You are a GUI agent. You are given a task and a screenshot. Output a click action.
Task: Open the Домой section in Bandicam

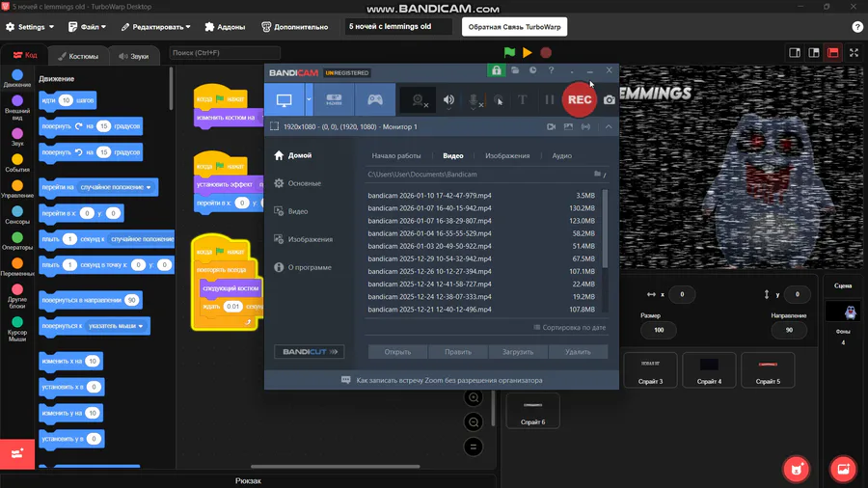[x=293, y=155]
